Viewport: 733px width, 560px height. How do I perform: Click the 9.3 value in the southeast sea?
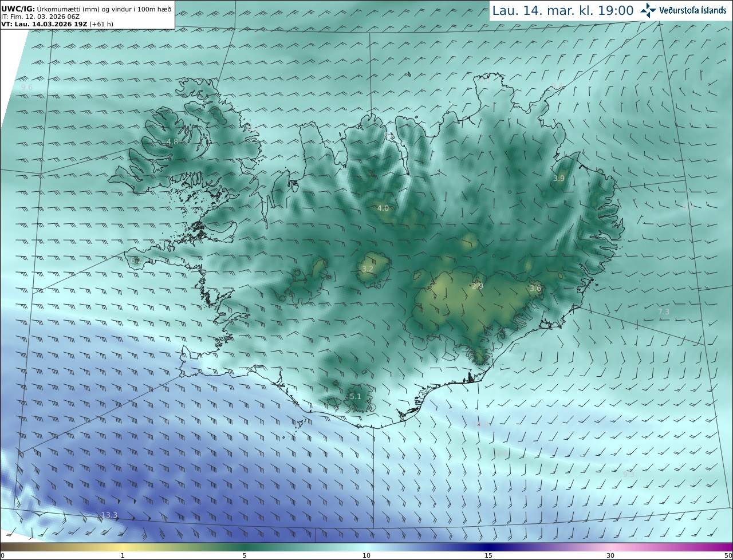point(628,474)
